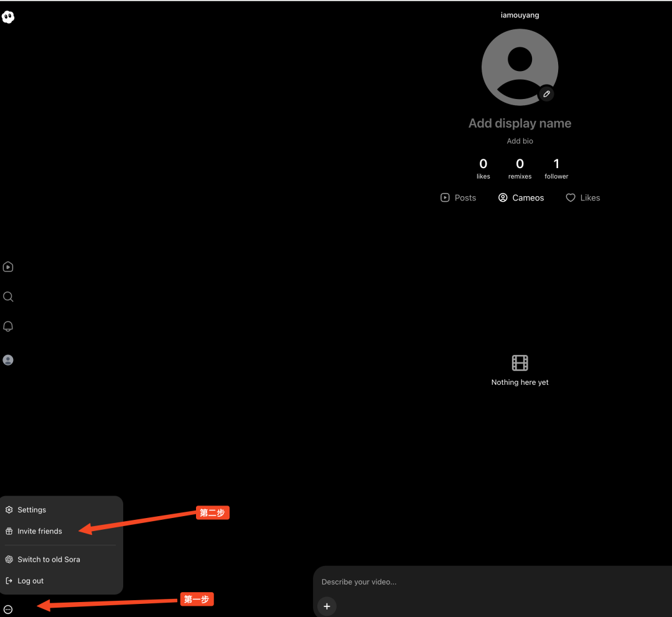
Task: Switch to the Cameos tab
Action: click(x=521, y=197)
